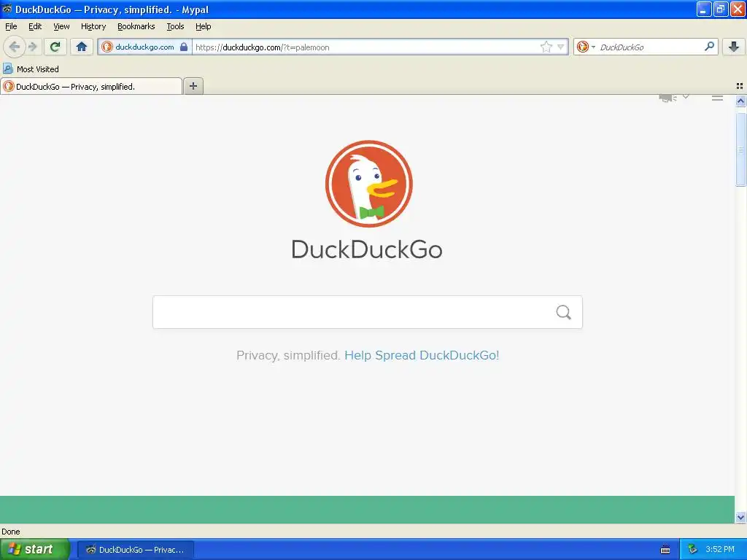
Task: Click the megaphone icon on the page
Action: click(667, 98)
